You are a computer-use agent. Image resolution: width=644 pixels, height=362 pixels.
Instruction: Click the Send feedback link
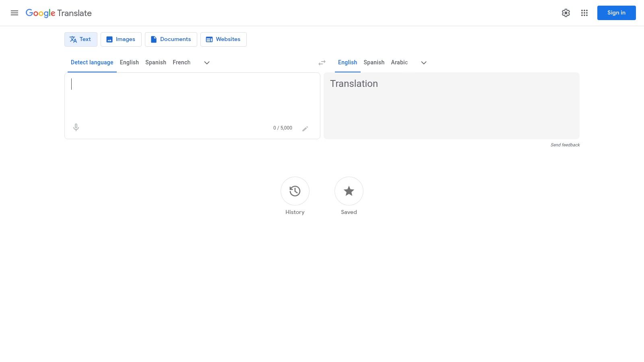click(x=565, y=145)
